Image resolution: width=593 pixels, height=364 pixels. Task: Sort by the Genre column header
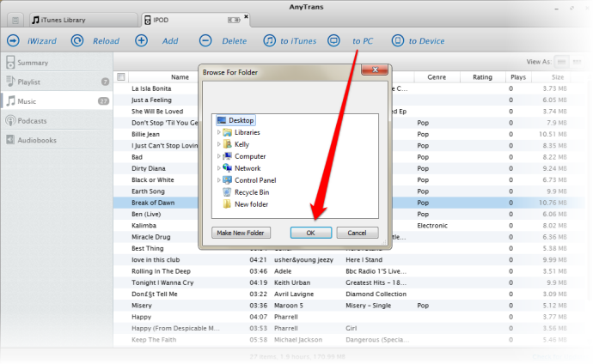pos(437,76)
